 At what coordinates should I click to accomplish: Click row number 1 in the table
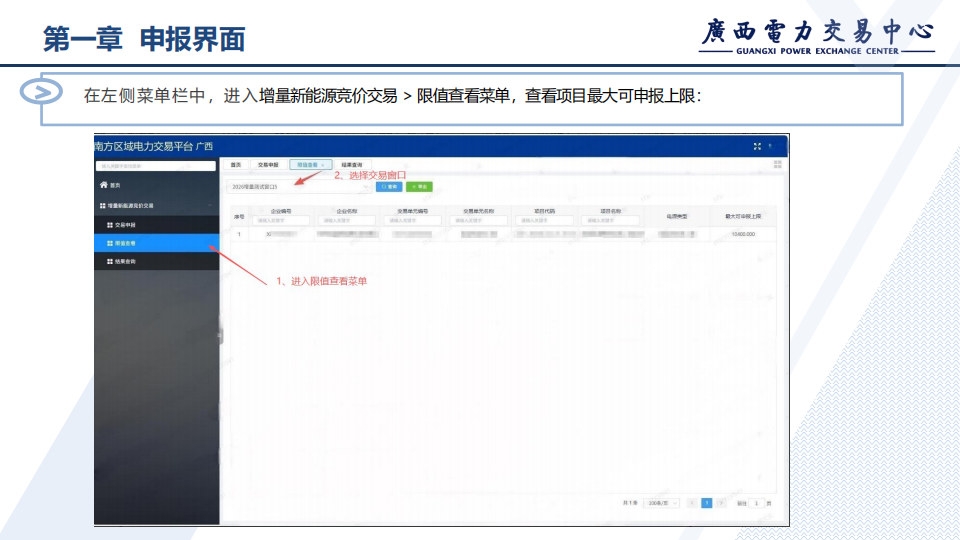pyautogui.click(x=239, y=234)
